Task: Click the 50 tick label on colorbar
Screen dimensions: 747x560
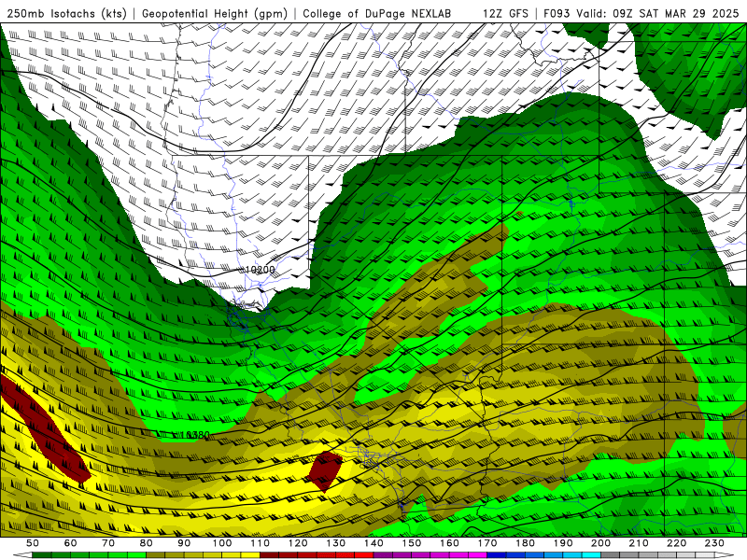Action: click(33, 543)
